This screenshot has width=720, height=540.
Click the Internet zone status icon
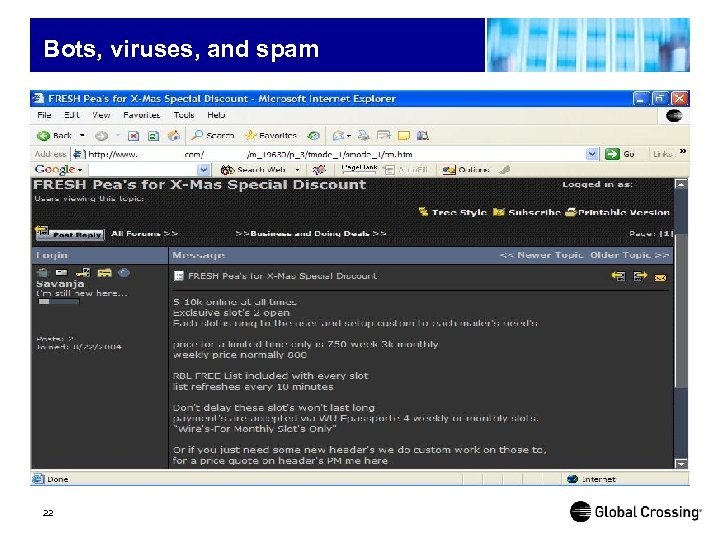click(x=572, y=479)
